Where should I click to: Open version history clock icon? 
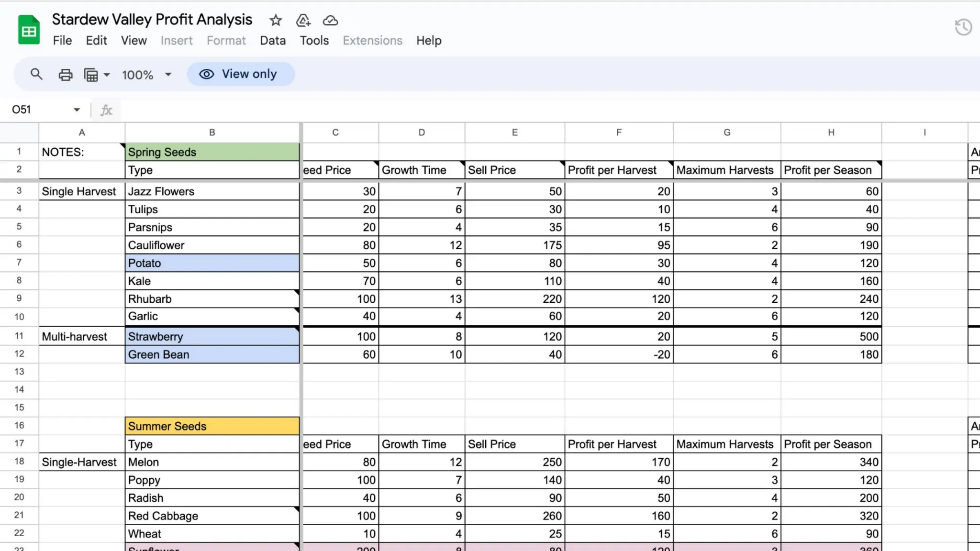click(x=963, y=27)
